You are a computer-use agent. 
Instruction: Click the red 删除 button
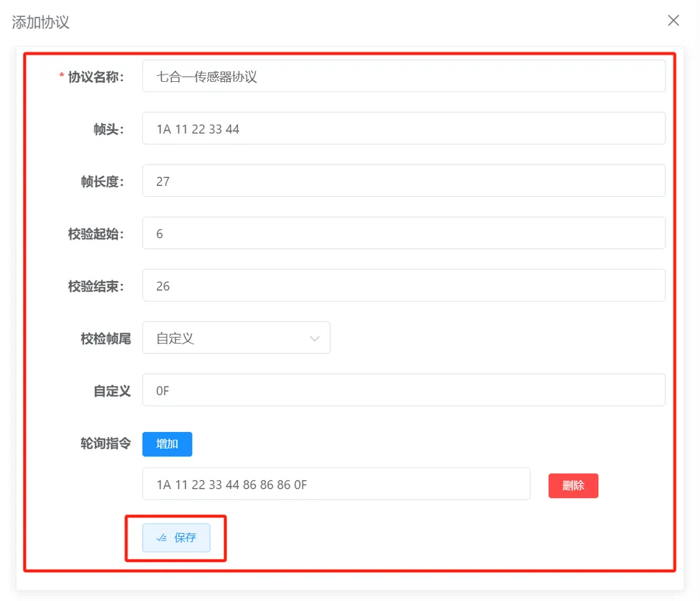tap(573, 485)
